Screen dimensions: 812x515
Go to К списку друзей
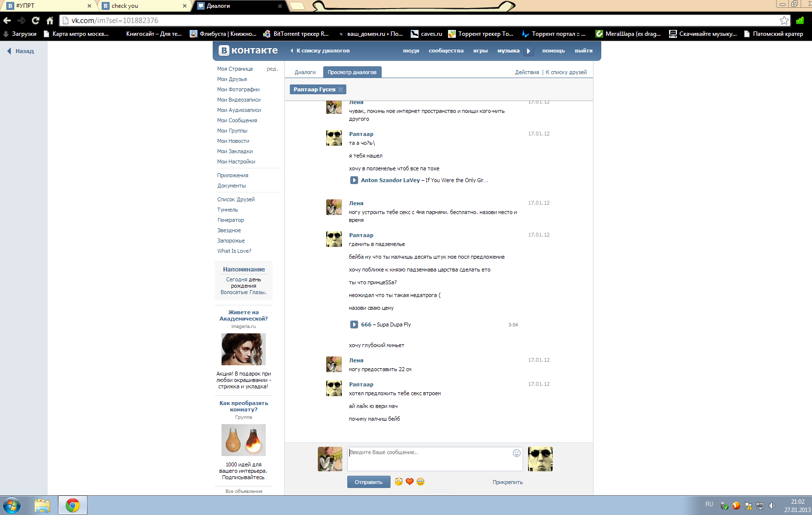click(x=566, y=72)
